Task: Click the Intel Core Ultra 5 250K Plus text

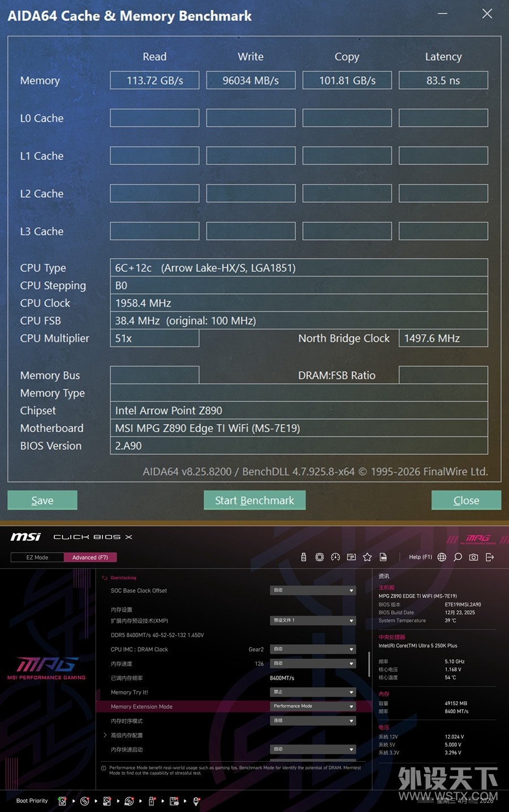Action: [418, 645]
